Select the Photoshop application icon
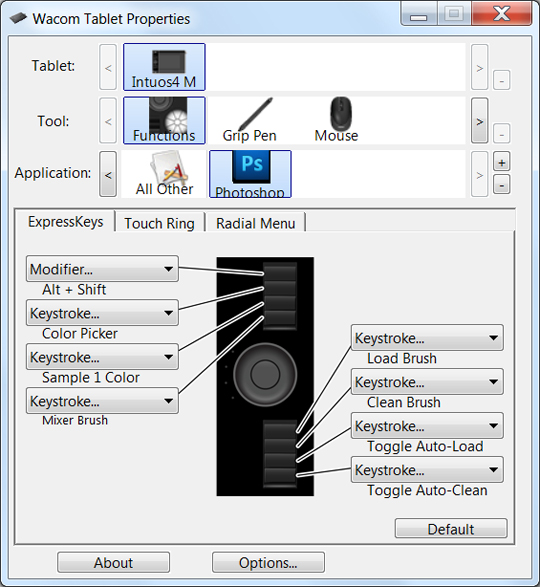 tap(250, 174)
